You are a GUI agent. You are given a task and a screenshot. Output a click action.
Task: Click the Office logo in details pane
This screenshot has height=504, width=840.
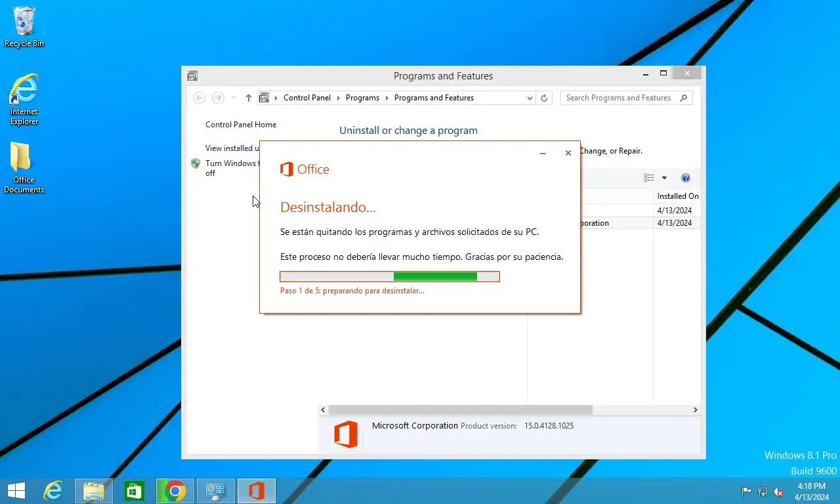[346, 435]
